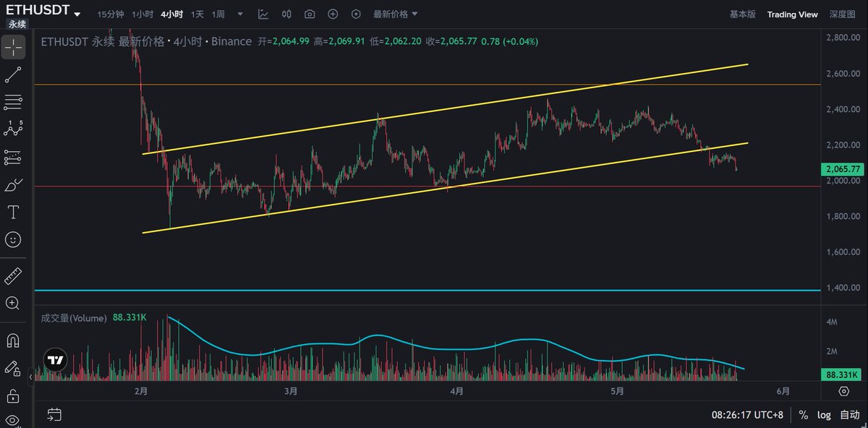This screenshot has width=868, height=428.
Task: Select the upper yellow channel trendline
Action: click(x=445, y=108)
